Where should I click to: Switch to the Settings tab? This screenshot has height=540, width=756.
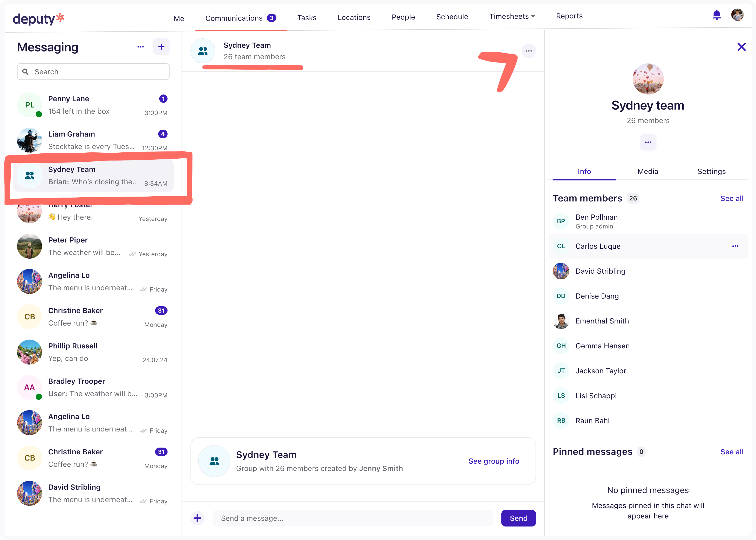click(711, 171)
